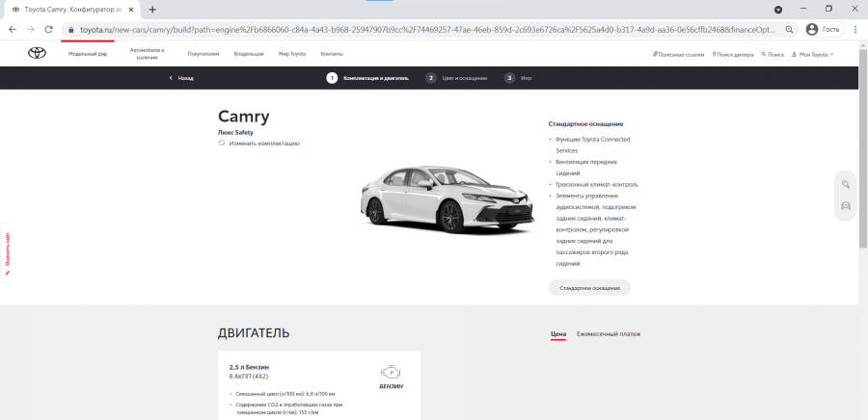Close the Toyota Camry browser tab
This screenshot has width=868, height=420.
click(133, 10)
